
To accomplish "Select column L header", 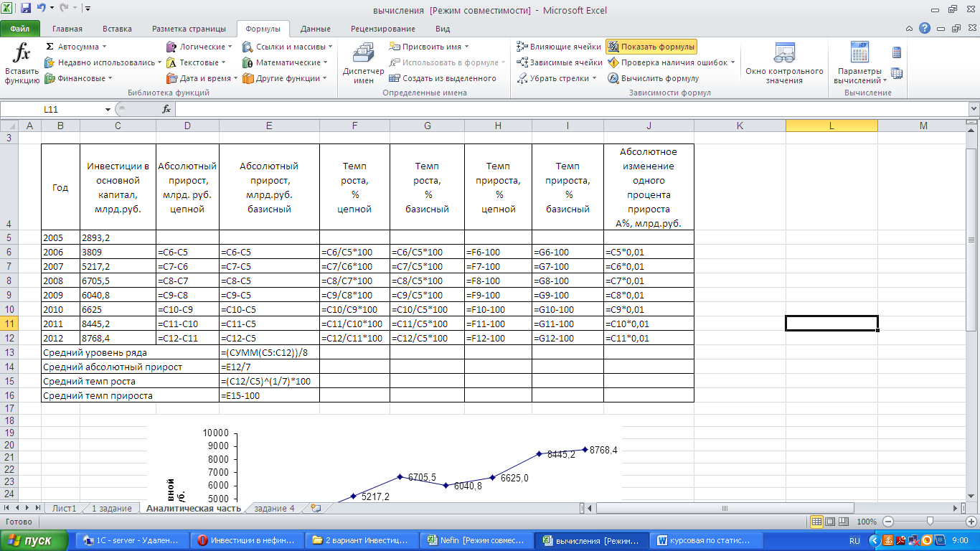I will point(831,126).
